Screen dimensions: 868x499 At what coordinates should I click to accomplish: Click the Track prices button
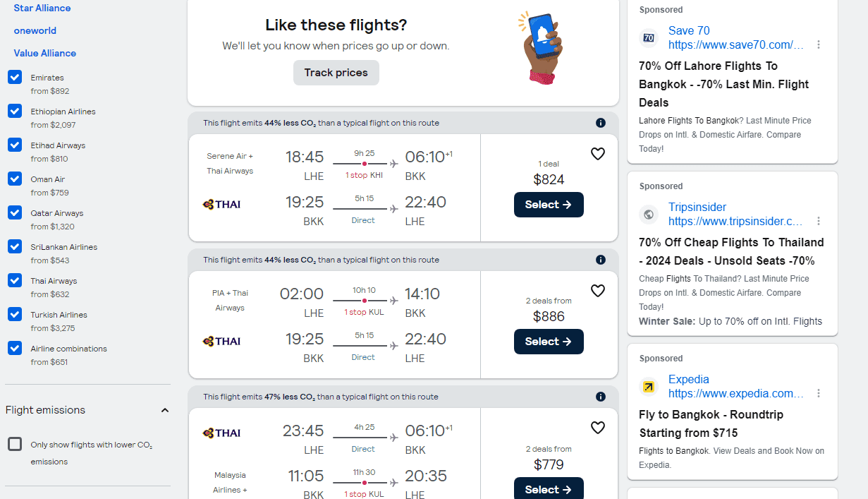click(336, 73)
